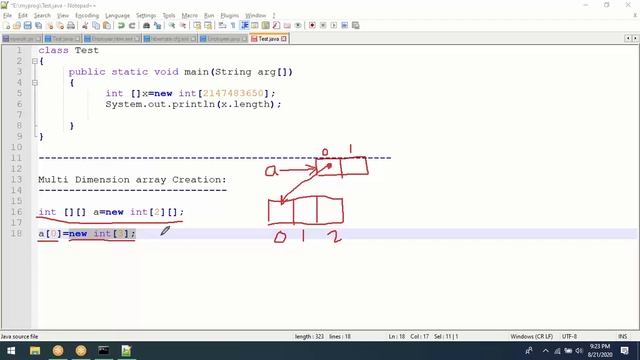The image size is (640, 360).
Task: Open the Settings menu
Action: click(x=146, y=16)
